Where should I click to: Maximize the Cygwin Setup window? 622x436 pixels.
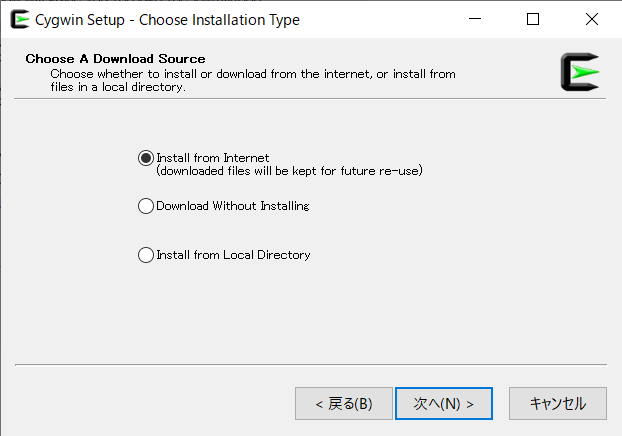(533, 20)
